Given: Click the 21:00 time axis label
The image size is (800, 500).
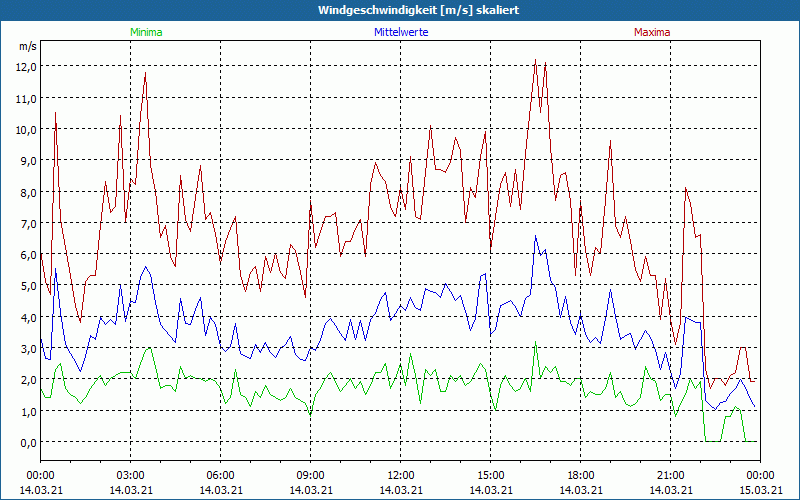Looking at the screenshot, I should click(670, 476).
